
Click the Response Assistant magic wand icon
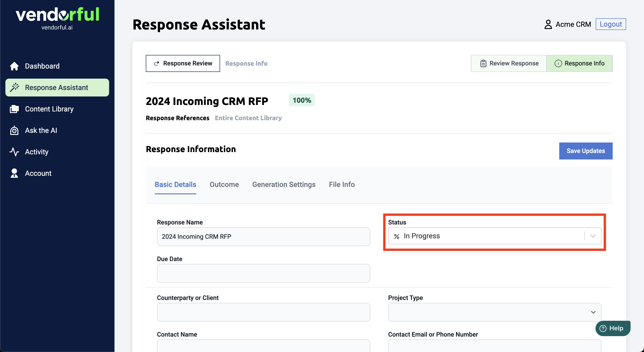coord(14,87)
